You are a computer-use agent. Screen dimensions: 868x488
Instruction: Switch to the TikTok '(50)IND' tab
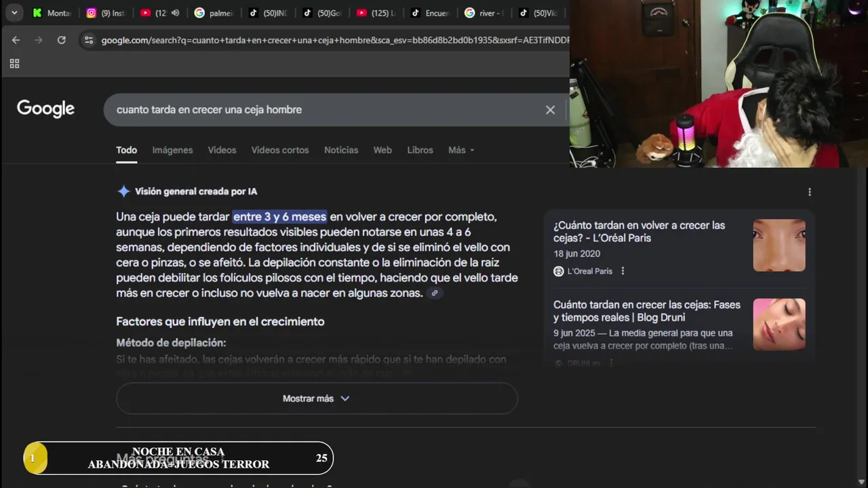[x=267, y=13]
